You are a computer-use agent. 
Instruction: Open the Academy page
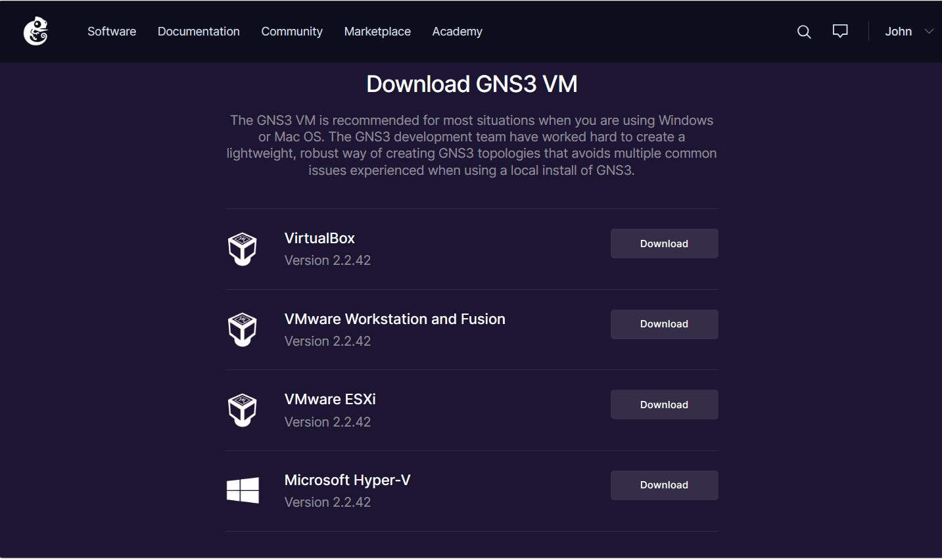[457, 32]
